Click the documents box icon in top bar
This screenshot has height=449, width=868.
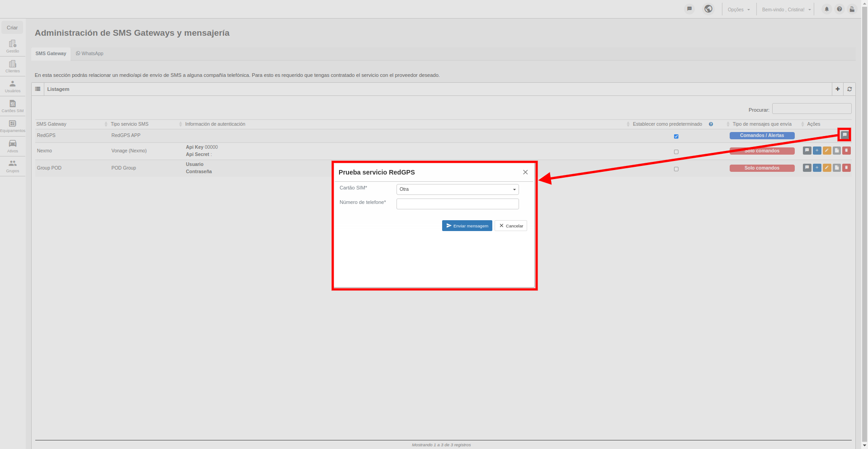tap(852, 9)
